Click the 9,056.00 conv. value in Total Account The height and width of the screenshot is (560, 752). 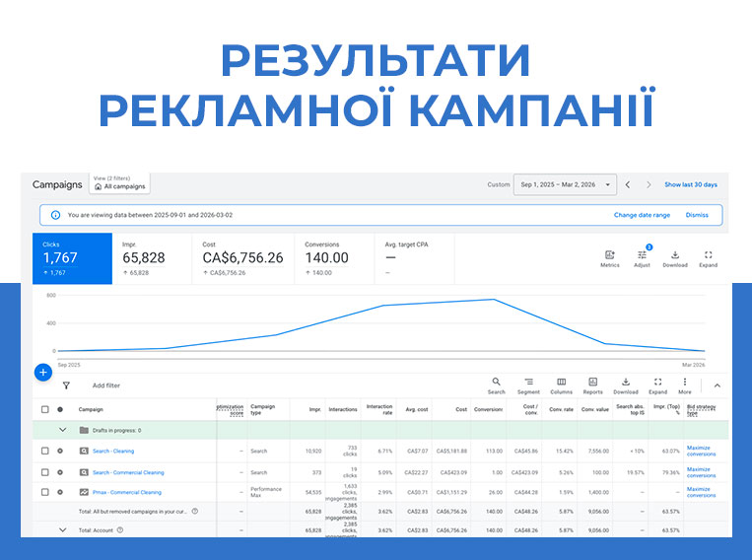[x=598, y=530]
